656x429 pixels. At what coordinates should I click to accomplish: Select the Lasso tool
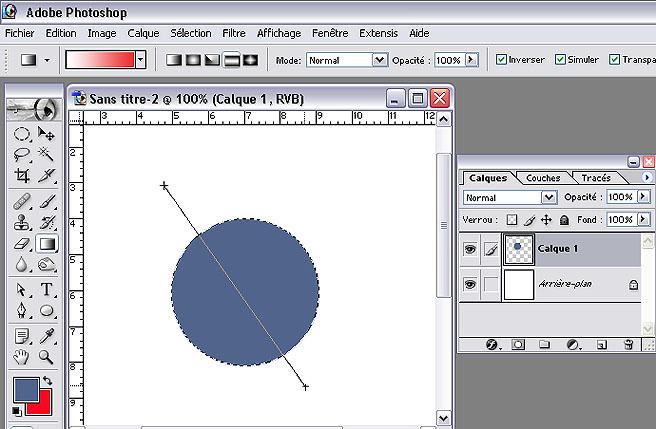point(22,154)
